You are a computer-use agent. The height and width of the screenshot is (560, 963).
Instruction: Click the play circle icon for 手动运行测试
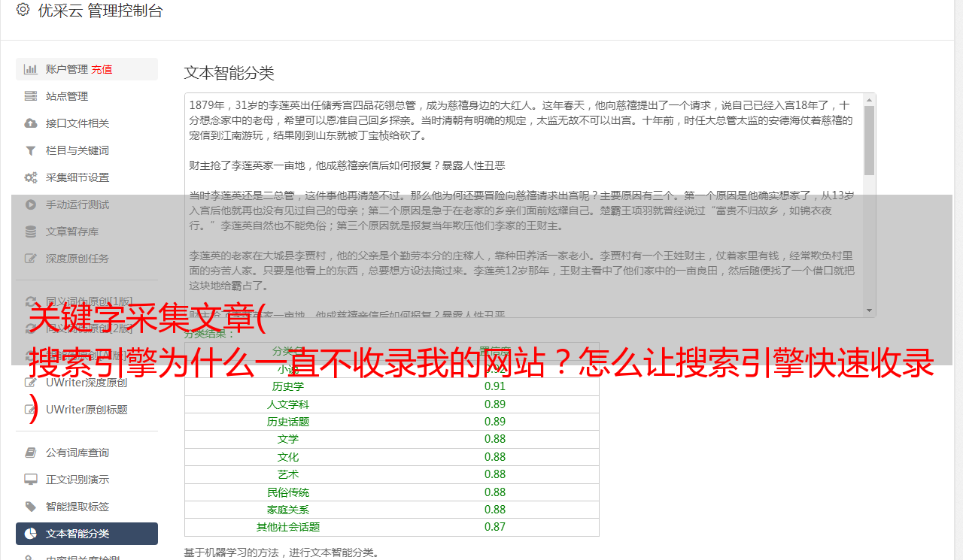[31, 204]
